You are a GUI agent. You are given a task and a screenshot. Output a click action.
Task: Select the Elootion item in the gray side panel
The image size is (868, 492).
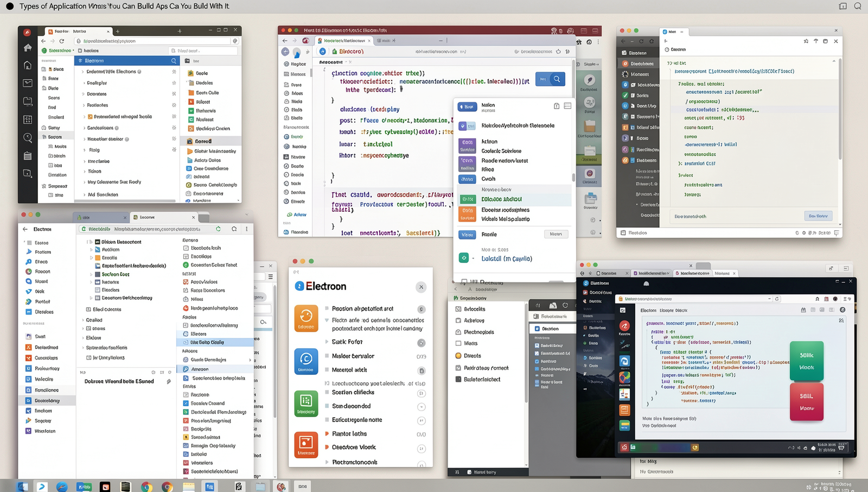pyautogui.click(x=552, y=329)
